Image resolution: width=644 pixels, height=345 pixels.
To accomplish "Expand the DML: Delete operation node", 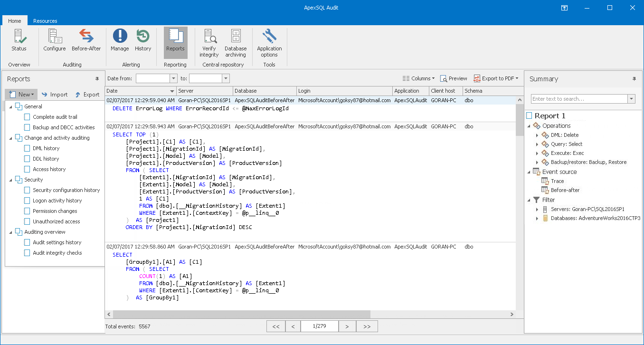I will 537,135.
